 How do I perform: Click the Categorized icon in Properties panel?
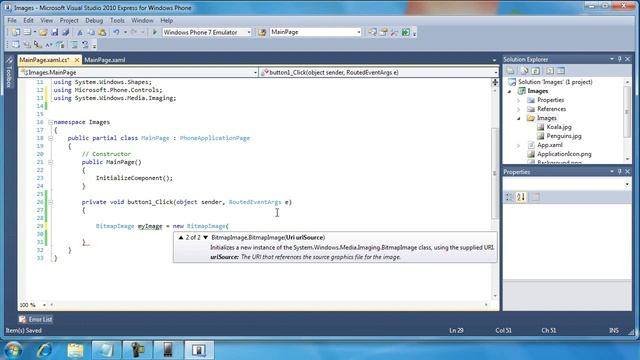pyautogui.click(x=509, y=197)
